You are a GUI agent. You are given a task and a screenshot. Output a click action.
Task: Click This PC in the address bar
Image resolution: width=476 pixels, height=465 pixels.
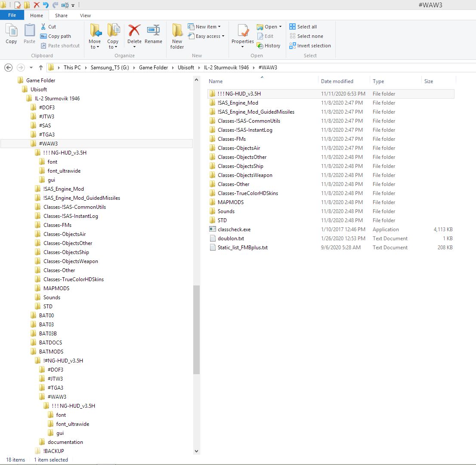tap(72, 68)
